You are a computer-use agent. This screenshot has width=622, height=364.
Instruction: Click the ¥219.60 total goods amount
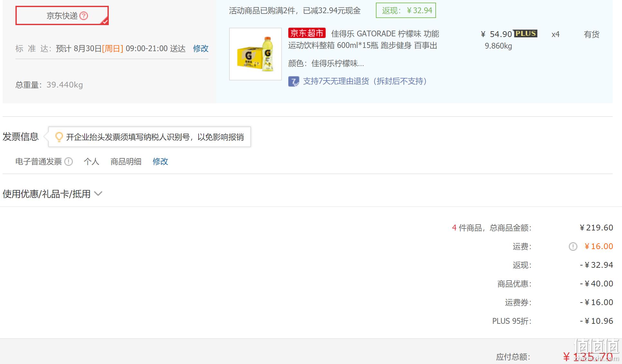[x=596, y=228]
